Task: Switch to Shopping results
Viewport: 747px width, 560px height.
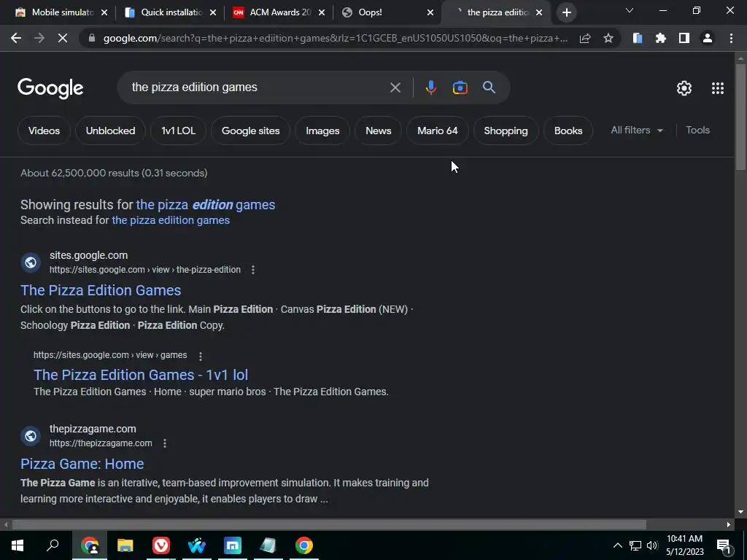Action: [506, 131]
